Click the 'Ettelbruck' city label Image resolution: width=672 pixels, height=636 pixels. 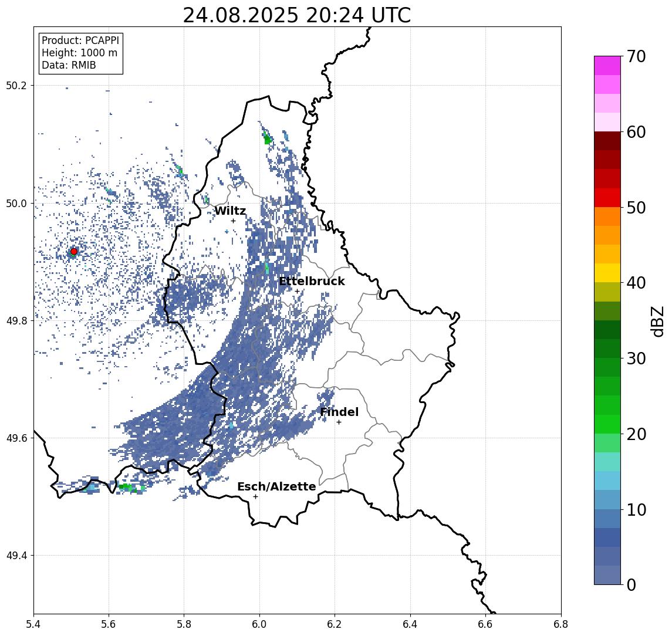coord(312,281)
